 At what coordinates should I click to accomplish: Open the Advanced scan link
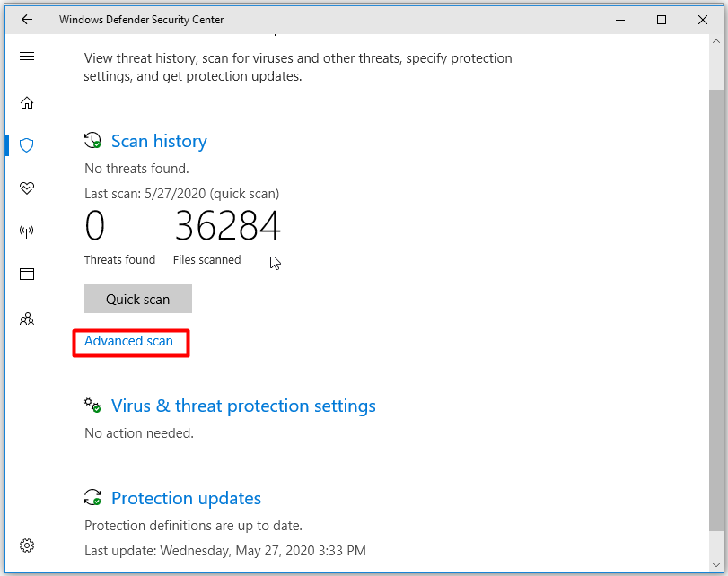[128, 341]
